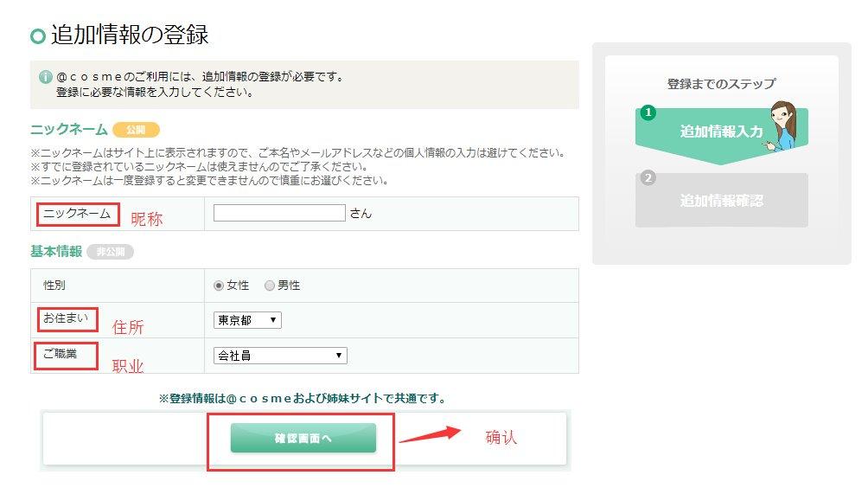Click the step 2 number badge

click(648, 178)
